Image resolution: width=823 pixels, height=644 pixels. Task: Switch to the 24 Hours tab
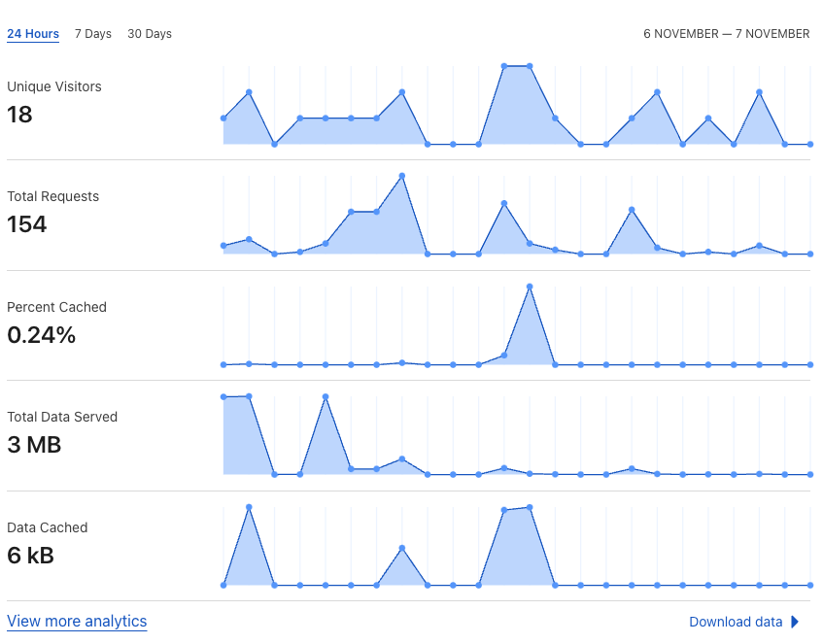click(33, 34)
